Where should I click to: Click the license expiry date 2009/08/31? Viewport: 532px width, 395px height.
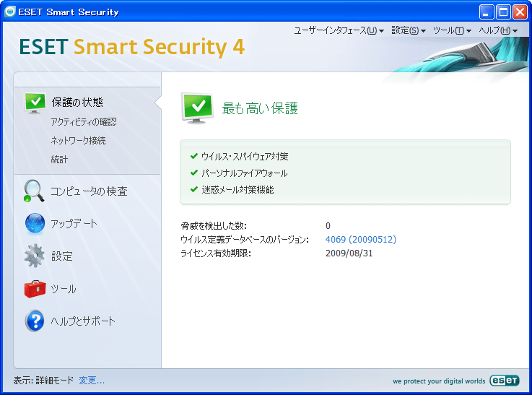pos(349,253)
